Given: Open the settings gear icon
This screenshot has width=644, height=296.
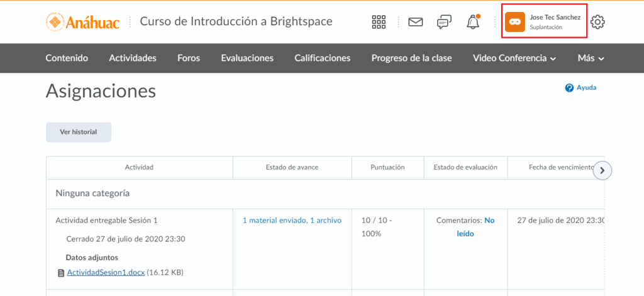Looking at the screenshot, I should [x=597, y=22].
